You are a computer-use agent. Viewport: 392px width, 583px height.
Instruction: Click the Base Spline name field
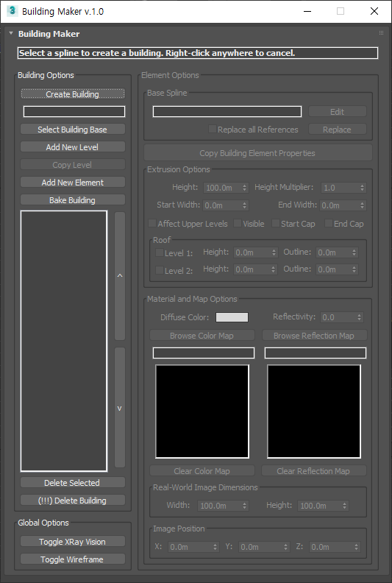(x=227, y=112)
